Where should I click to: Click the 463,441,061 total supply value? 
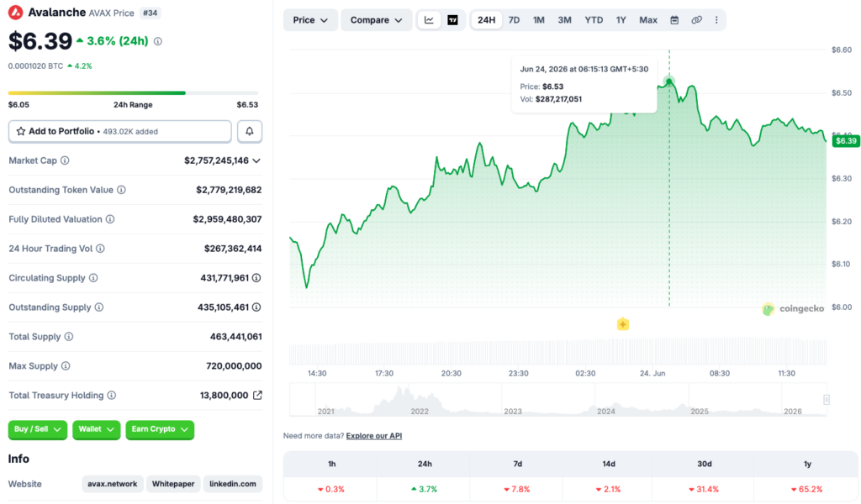click(235, 337)
